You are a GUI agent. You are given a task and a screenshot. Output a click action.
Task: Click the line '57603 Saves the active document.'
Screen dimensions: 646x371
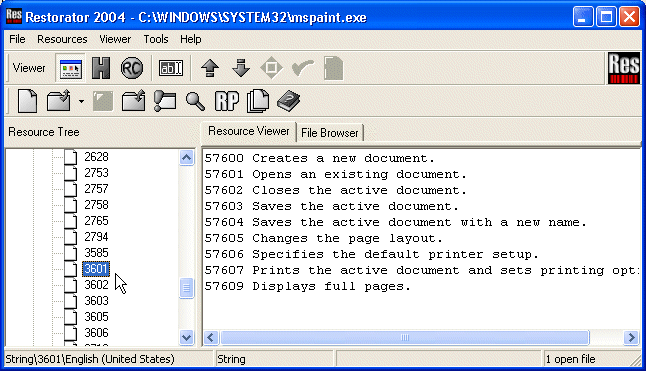click(x=332, y=206)
